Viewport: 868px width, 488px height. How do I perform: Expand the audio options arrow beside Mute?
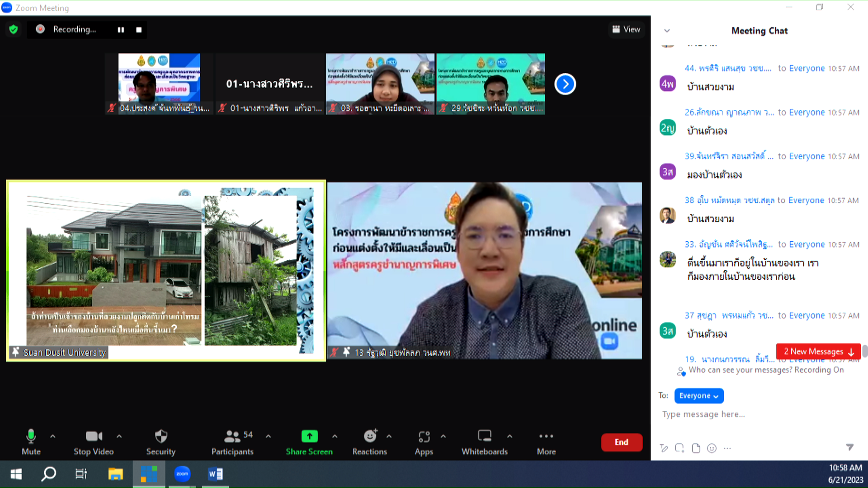pyautogui.click(x=53, y=436)
